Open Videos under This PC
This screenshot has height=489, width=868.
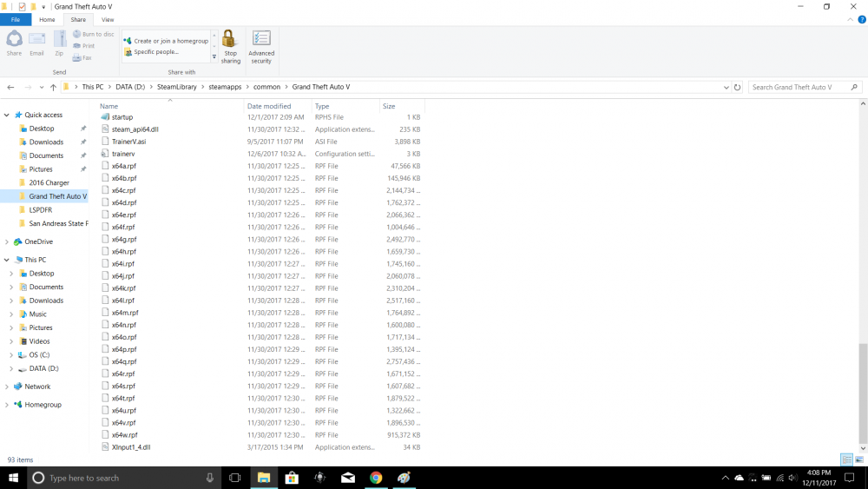click(x=39, y=341)
